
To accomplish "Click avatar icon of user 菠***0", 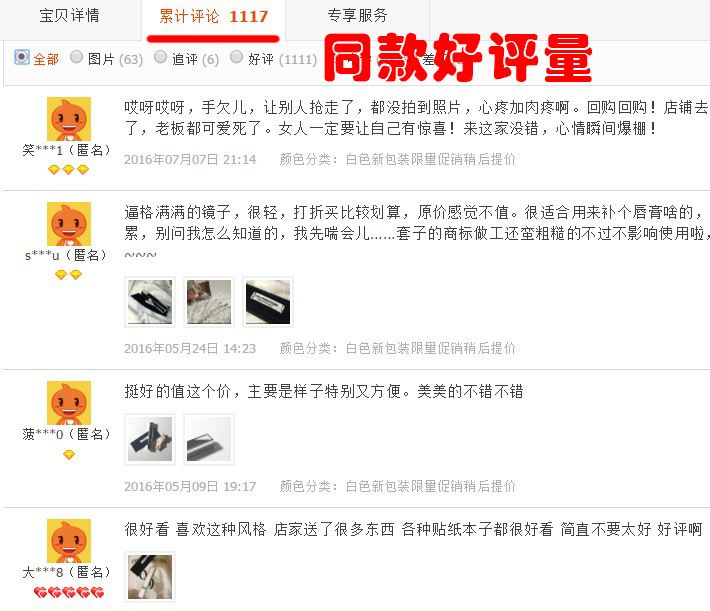I will (69, 403).
